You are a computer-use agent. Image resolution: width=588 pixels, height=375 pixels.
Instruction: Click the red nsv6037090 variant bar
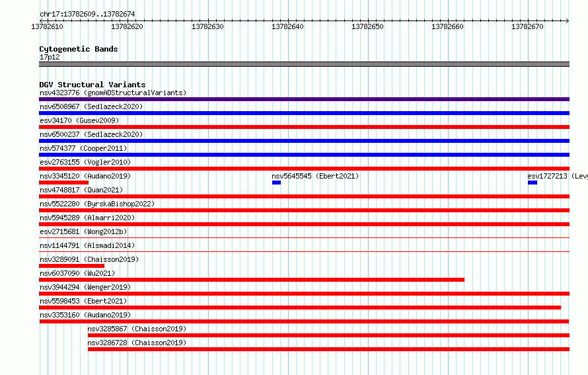click(252, 280)
